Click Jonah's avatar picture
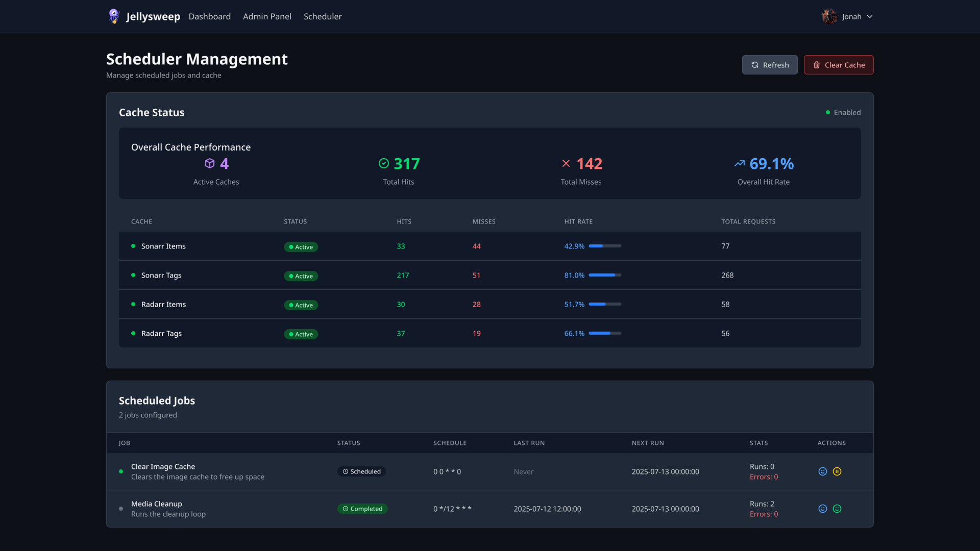This screenshot has width=980, height=551. point(829,16)
